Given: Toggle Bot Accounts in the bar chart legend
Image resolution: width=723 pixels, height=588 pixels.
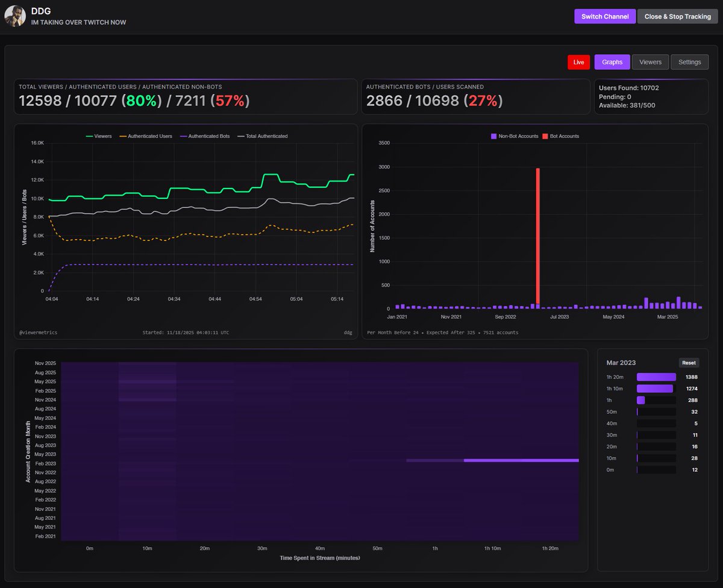Looking at the screenshot, I should 560,136.
